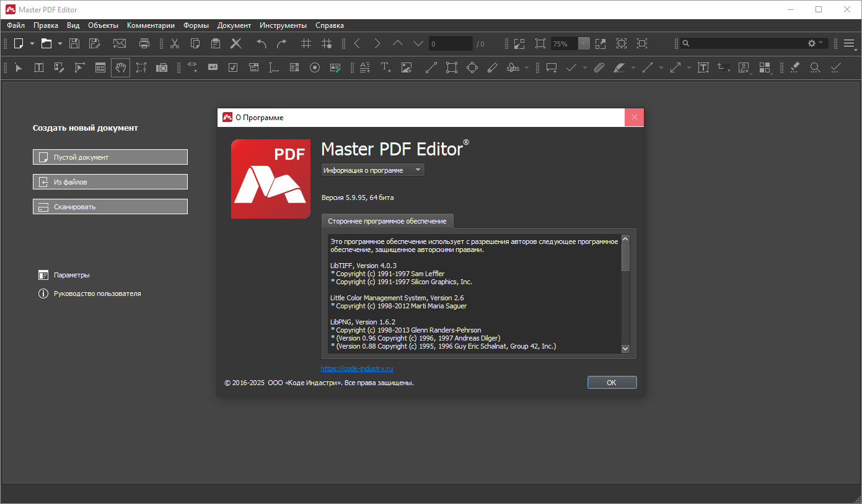Open the Инструменты menu
Viewport: 862px width, 504px height.
point(283,25)
